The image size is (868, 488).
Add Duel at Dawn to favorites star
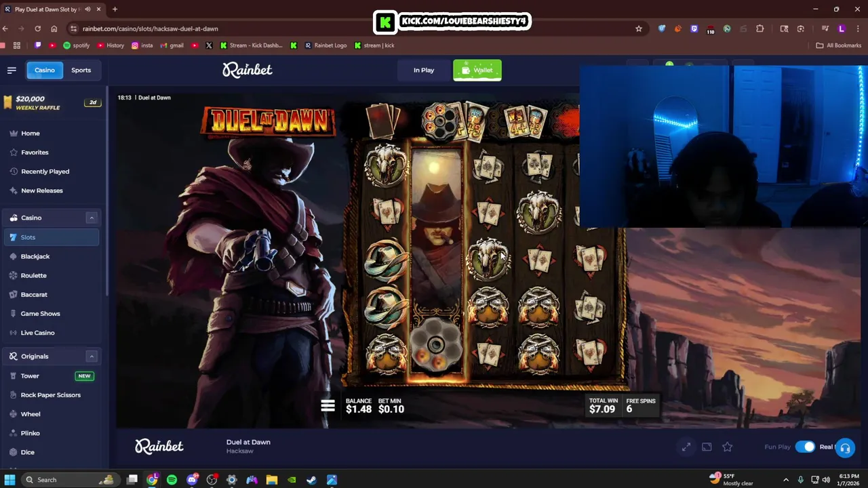point(727,447)
